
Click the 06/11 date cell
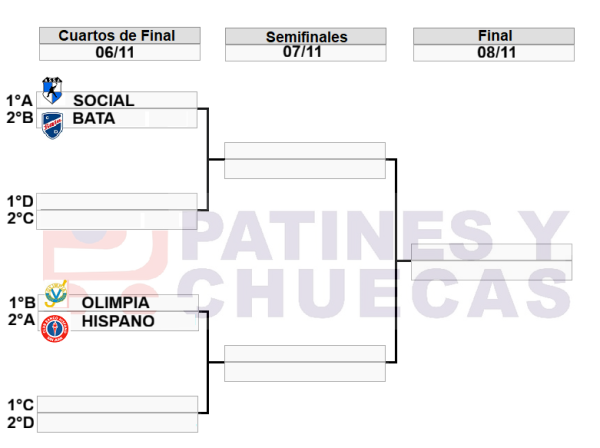(116, 53)
